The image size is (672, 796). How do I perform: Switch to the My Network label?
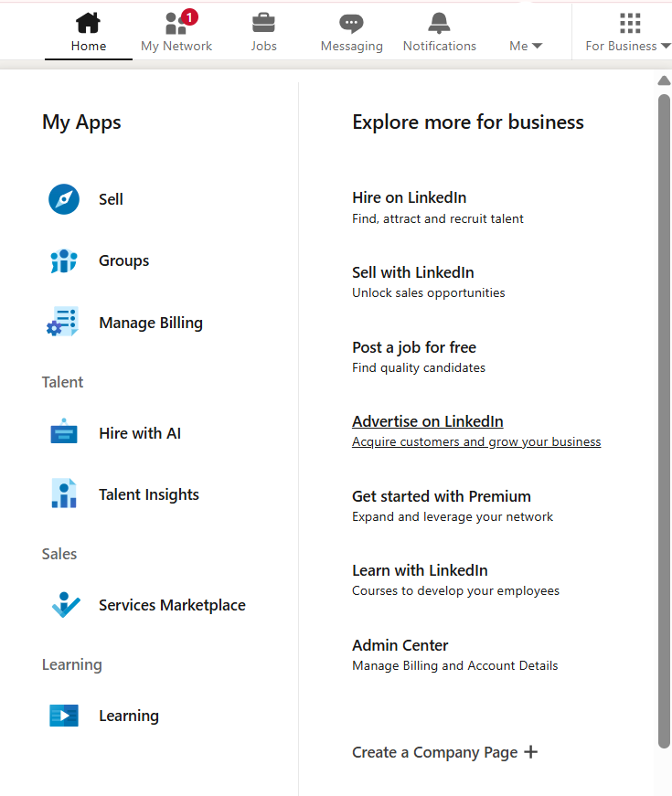(176, 47)
